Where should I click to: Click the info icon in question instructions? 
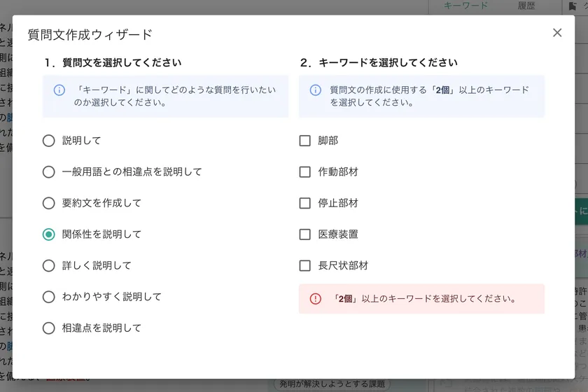click(x=59, y=90)
